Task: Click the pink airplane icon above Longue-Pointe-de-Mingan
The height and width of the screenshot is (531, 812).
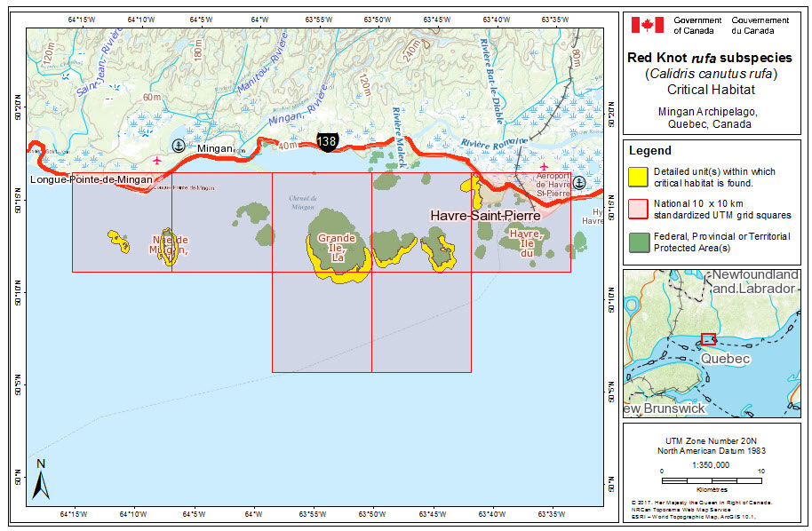Action: (157, 161)
